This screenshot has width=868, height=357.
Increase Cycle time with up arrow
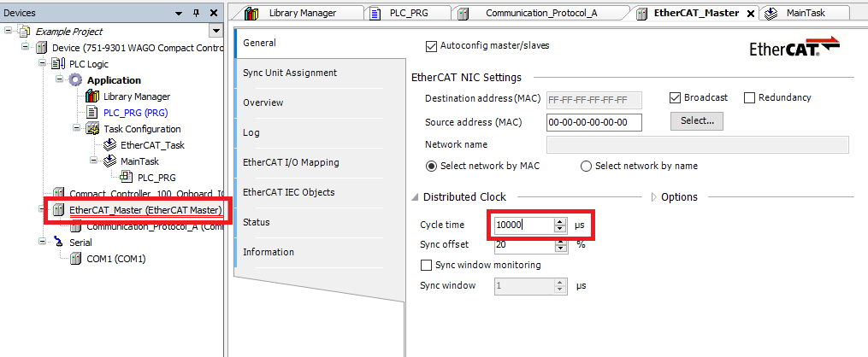(x=561, y=222)
